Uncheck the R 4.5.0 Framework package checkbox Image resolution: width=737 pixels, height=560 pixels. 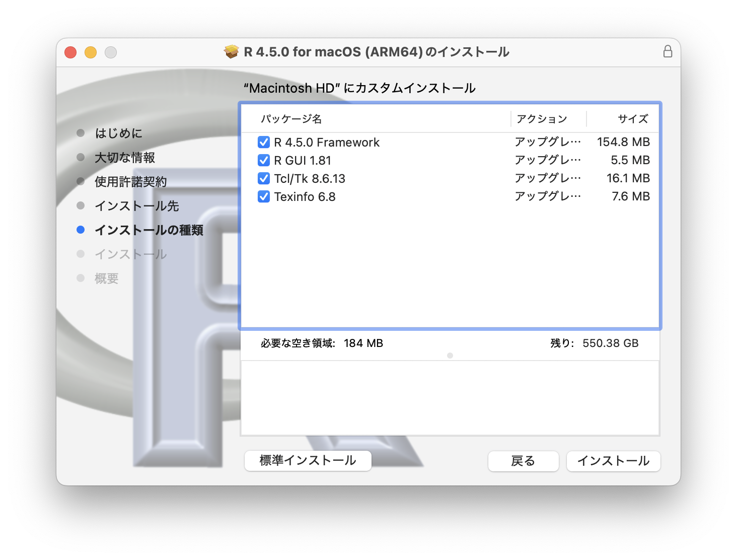[x=264, y=143]
